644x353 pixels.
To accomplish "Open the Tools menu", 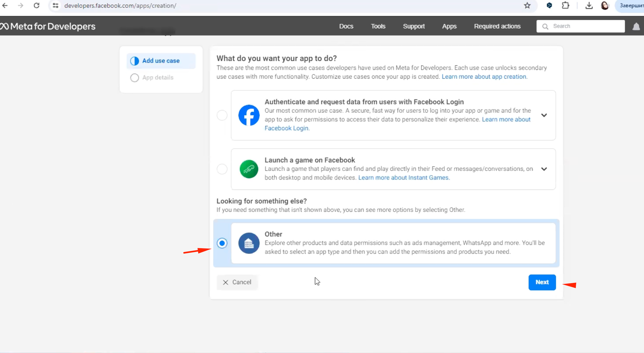I will [x=378, y=26].
